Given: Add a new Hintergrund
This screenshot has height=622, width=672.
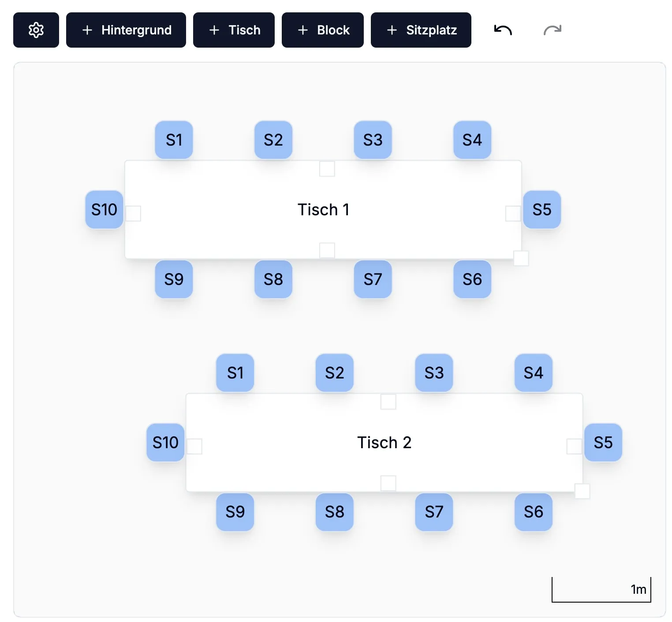Looking at the screenshot, I should click(126, 30).
